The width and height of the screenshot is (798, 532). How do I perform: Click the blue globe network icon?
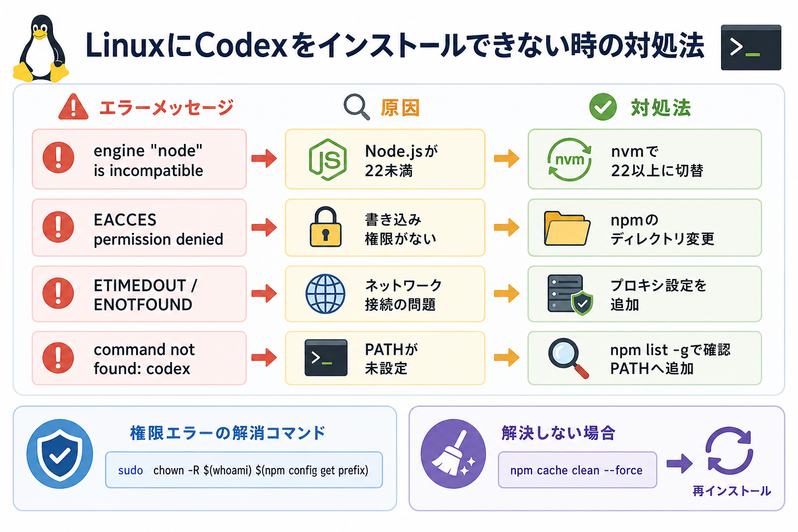[325, 294]
